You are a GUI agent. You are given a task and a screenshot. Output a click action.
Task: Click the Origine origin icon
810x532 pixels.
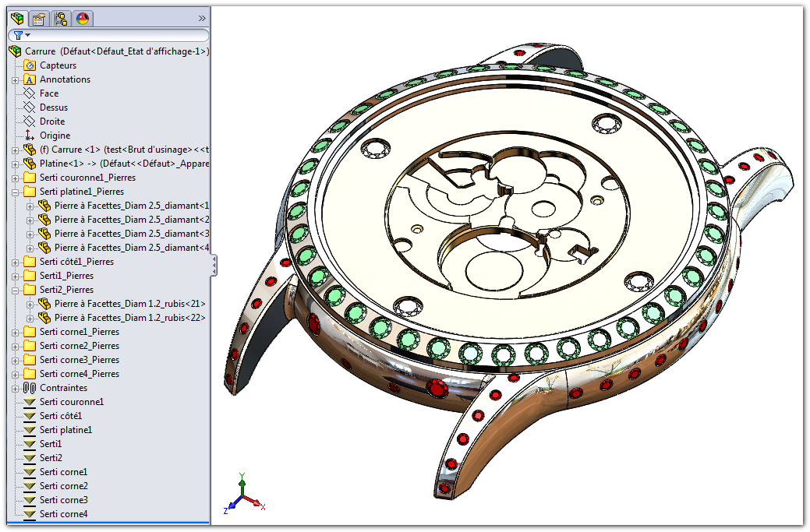point(30,136)
